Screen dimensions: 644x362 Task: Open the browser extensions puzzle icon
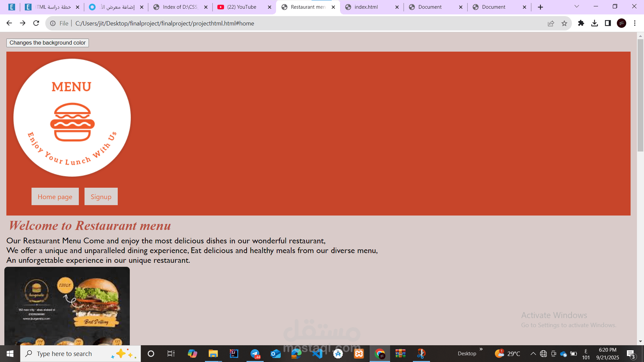point(581,23)
